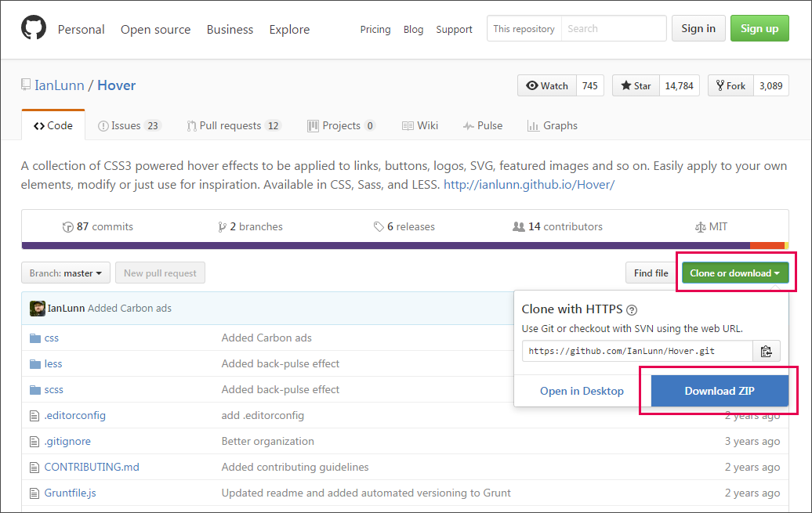Open the ianlunn.github.io/Hover link
This screenshot has height=513, width=812.
pyautogui.click(x=529, y=185)
